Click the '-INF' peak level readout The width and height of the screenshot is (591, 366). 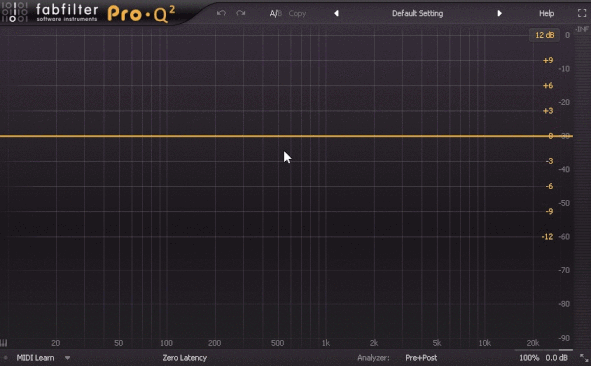coord(582,29)
